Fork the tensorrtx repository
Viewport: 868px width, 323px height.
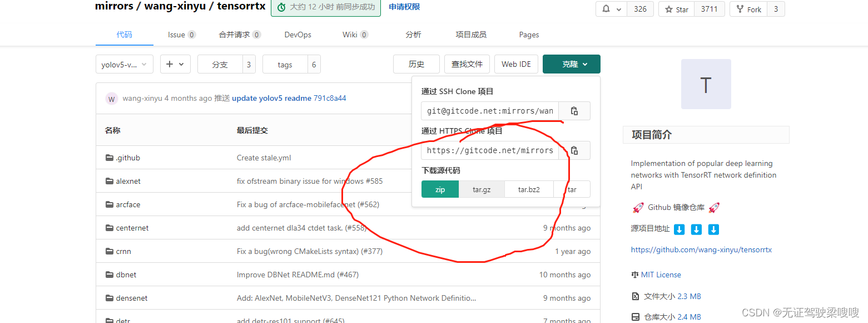(748, 9)
